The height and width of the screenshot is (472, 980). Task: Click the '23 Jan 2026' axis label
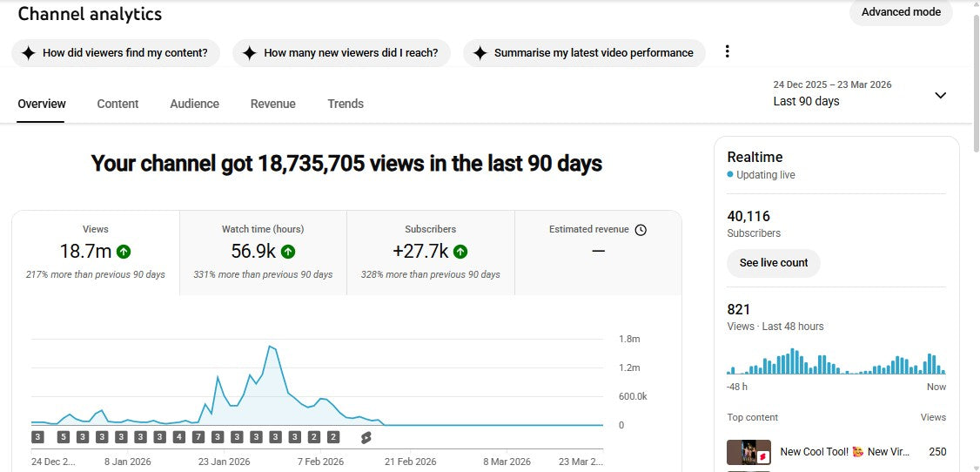pyautogui.click(x=224, y=462)
